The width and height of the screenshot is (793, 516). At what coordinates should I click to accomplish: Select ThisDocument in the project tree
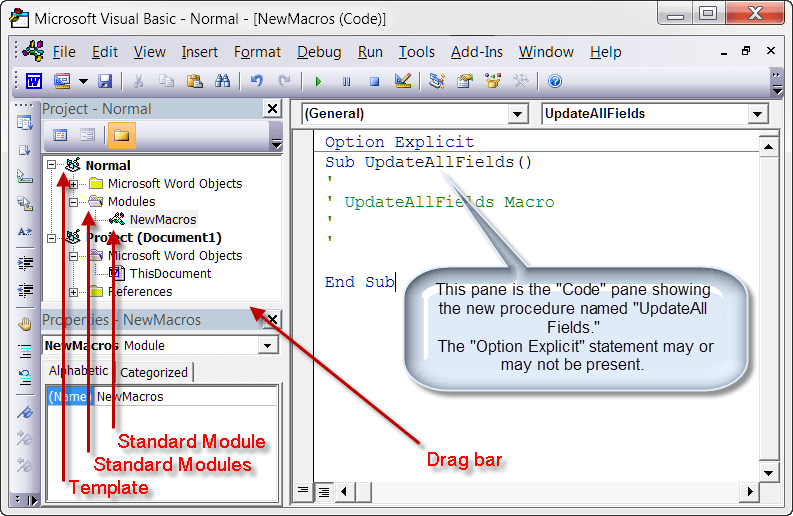[x=170, y=273]
